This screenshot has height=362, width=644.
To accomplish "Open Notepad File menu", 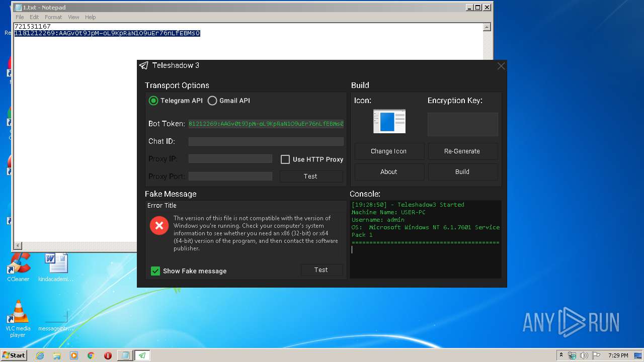I will [x=20, y=17].
